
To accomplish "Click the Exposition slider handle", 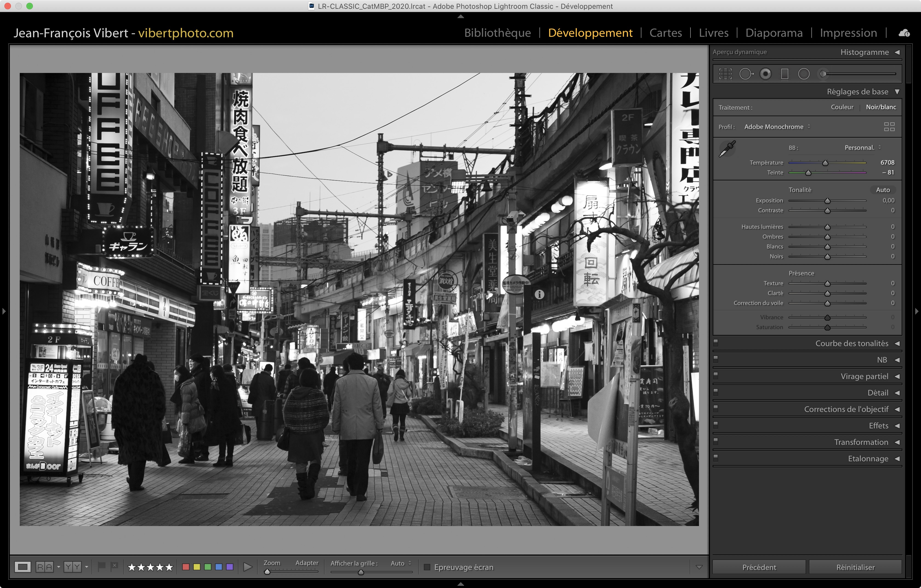I will coord(827,201).
